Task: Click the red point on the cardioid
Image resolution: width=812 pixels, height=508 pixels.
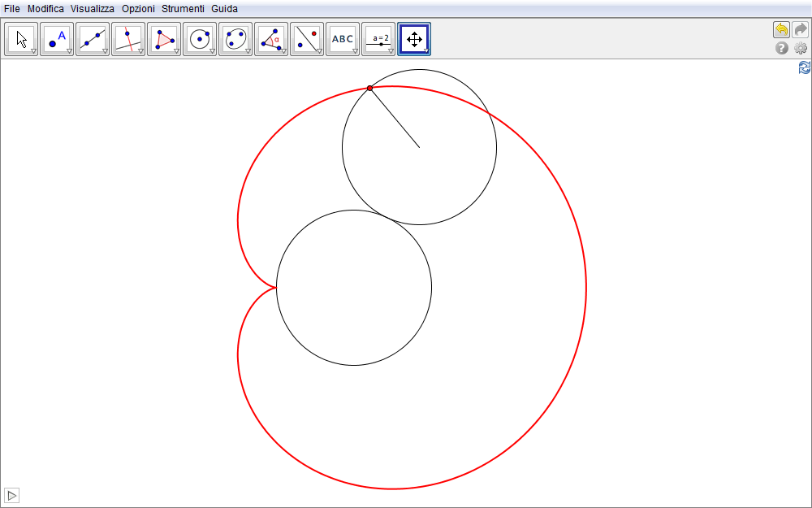Action: (369, 88)
